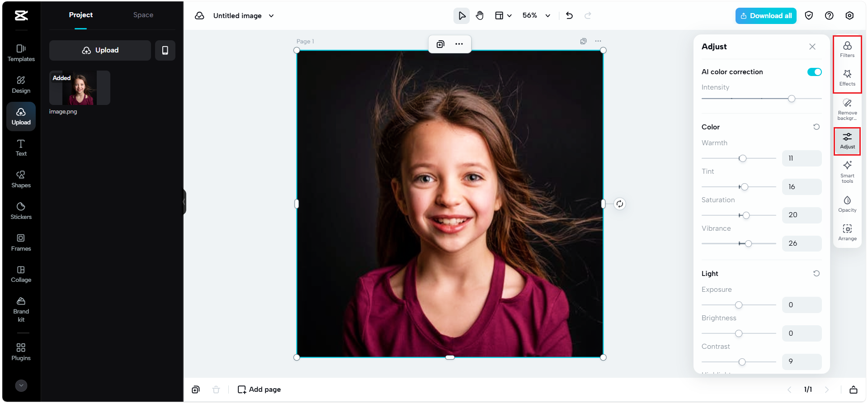Open the Shapes panel
This screenshot has width=868, height=404.
[x=21, y=180]
